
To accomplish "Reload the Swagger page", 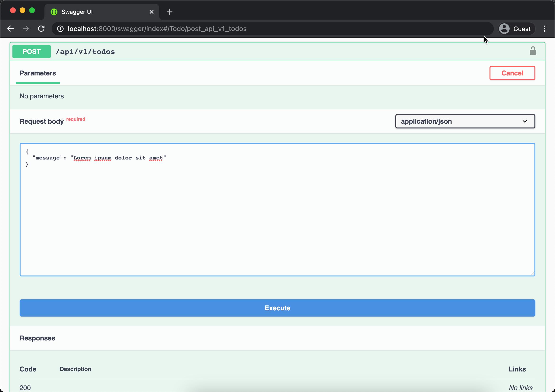I will coord(41,29).
